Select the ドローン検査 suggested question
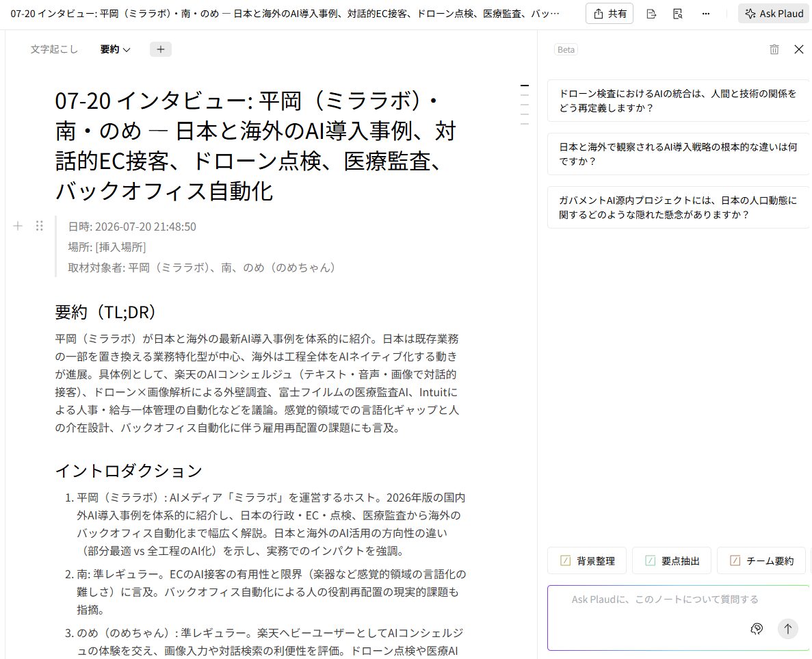The image size is (812, 659). pos(678,101)
